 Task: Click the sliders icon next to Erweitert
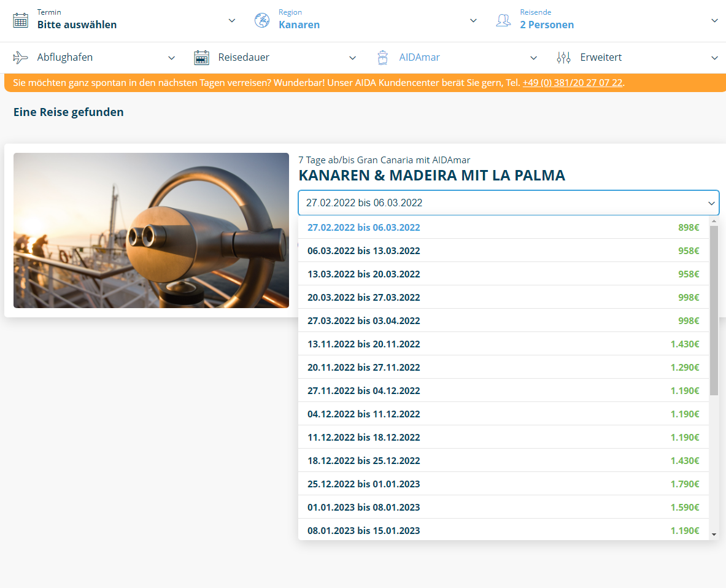pyautogui.click(x=563, y=58)
